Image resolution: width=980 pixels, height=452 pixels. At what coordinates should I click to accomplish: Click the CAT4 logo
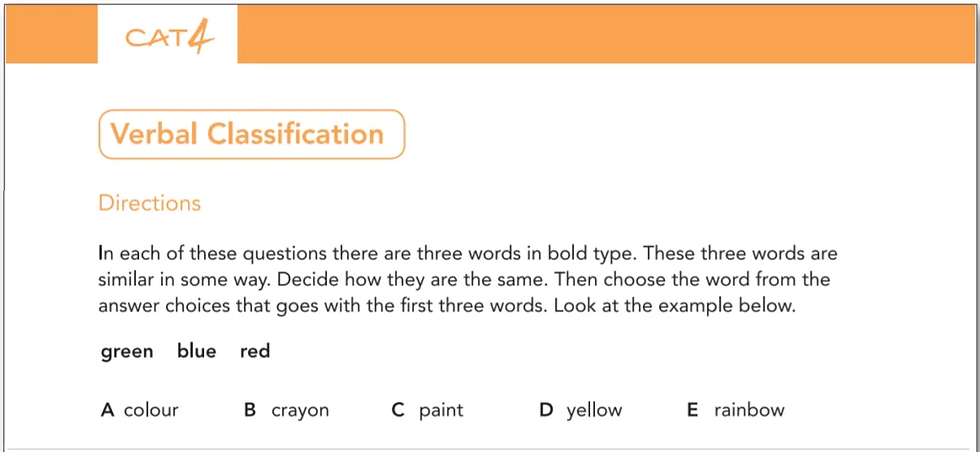[167, 38]
